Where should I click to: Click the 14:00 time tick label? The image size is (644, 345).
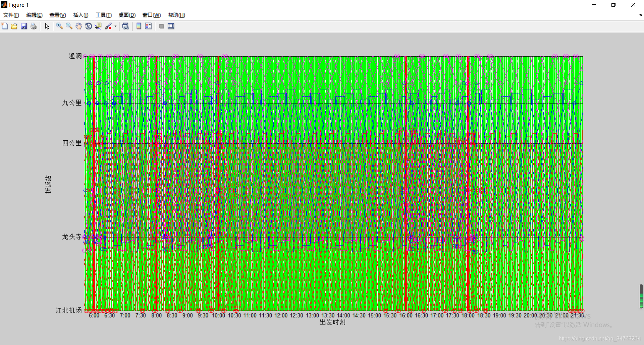pyautogui.click(x=343, y=316)
